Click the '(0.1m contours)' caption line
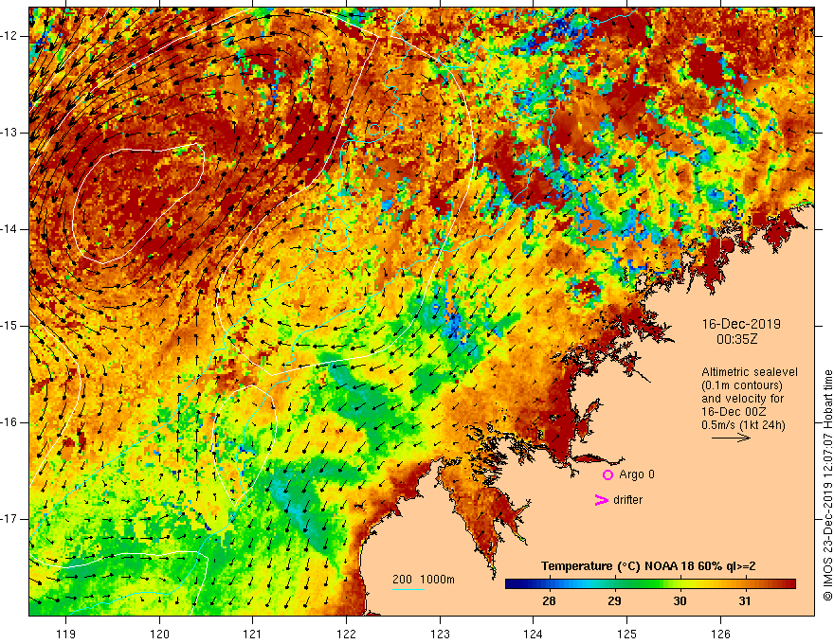Screen dimensions: 834x644 742,385
